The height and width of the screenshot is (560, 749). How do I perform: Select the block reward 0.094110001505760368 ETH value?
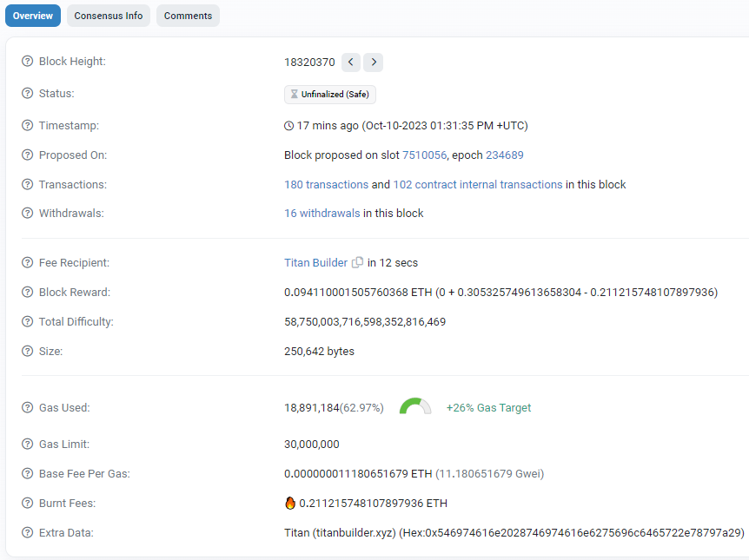pos(358,293)
